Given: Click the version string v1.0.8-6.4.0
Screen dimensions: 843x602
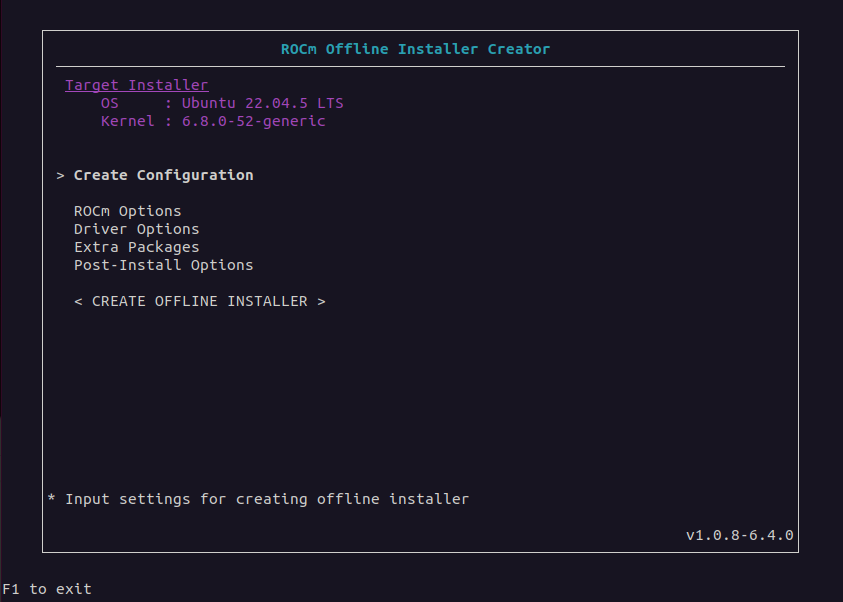Looking at the screenshot, I should [739, 535].
